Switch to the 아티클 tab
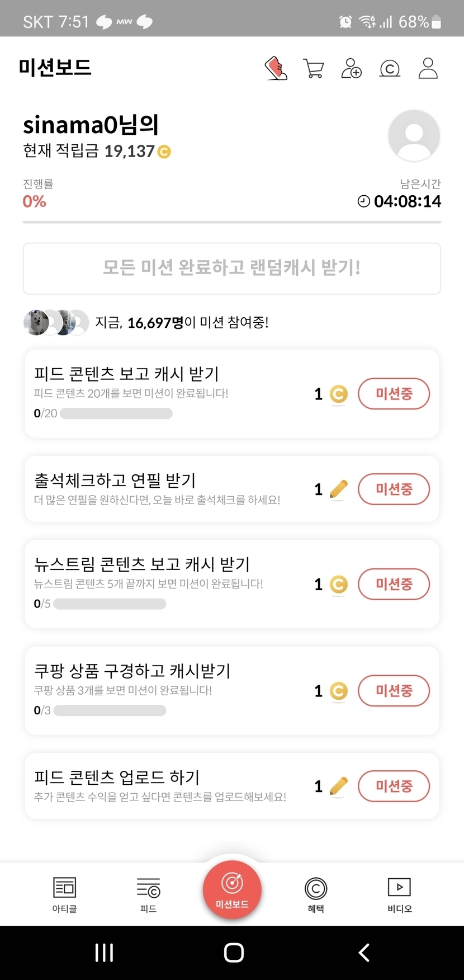Viewport: 464px width, 980px height. pos(64,894)
